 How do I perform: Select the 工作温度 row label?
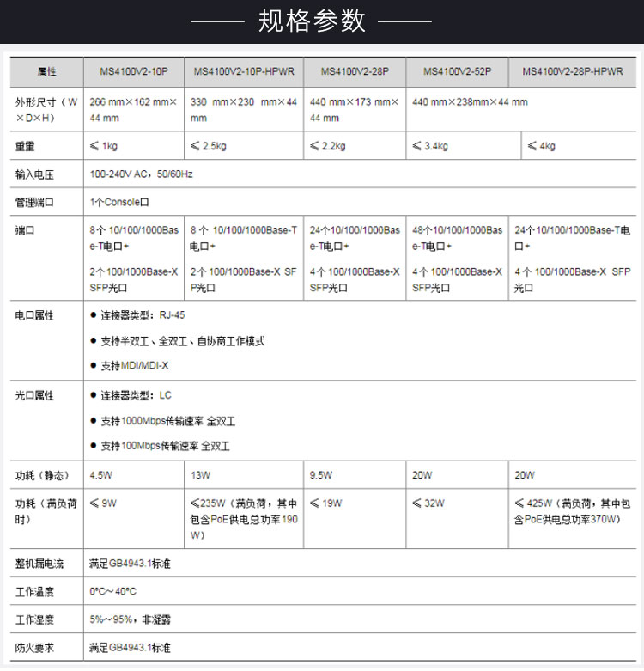34,592
